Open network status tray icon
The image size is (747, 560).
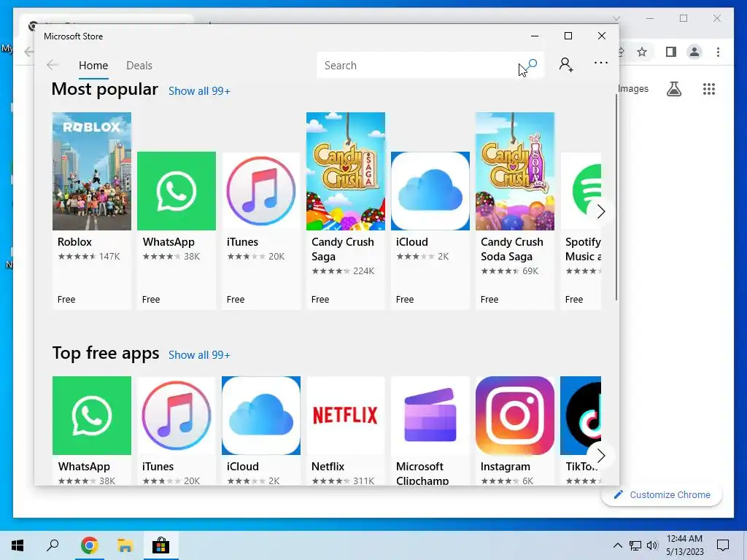tap(635, 545)
